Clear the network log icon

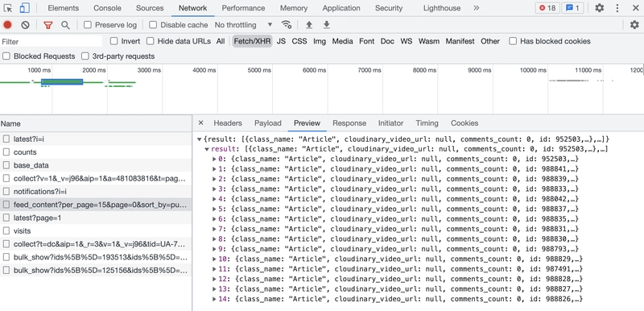coord(26,25)
